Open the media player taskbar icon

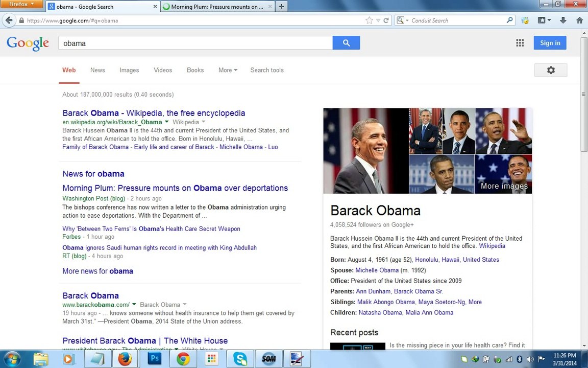(68, 359)
